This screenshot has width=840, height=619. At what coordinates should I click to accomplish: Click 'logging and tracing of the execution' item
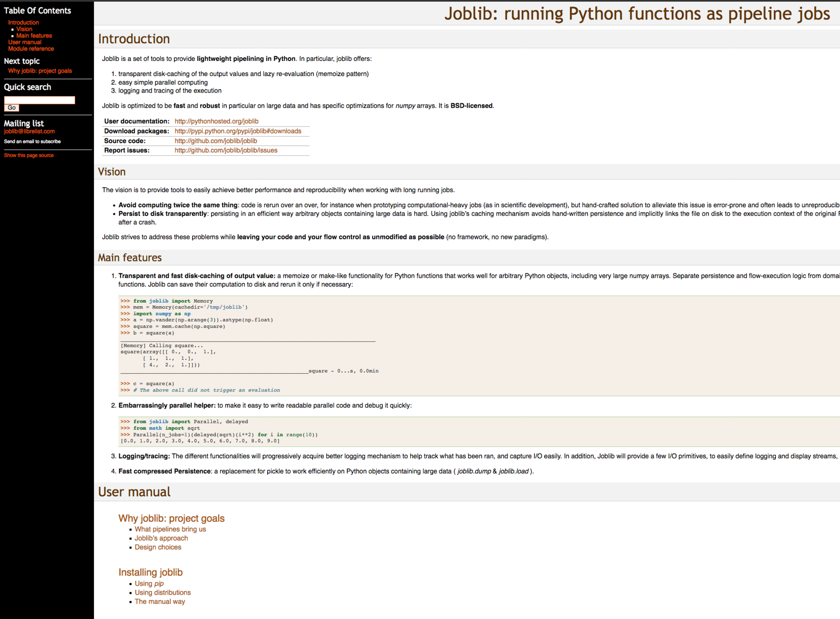170,91
